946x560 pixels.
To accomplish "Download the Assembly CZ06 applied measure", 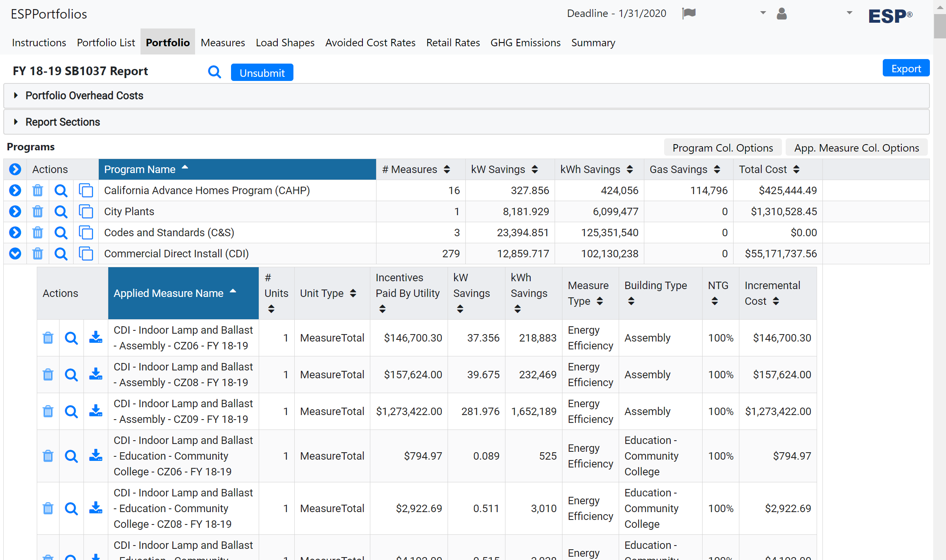I will click(x=96, y=337).
